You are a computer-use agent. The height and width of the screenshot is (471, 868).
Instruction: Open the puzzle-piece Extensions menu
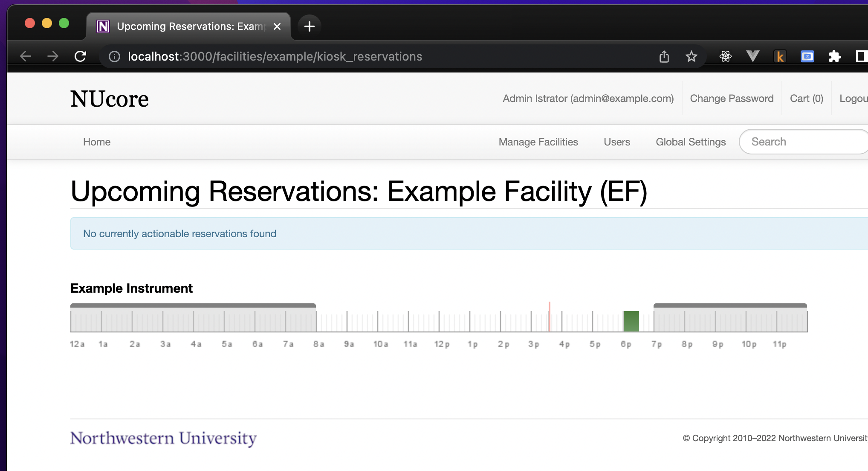834,56
